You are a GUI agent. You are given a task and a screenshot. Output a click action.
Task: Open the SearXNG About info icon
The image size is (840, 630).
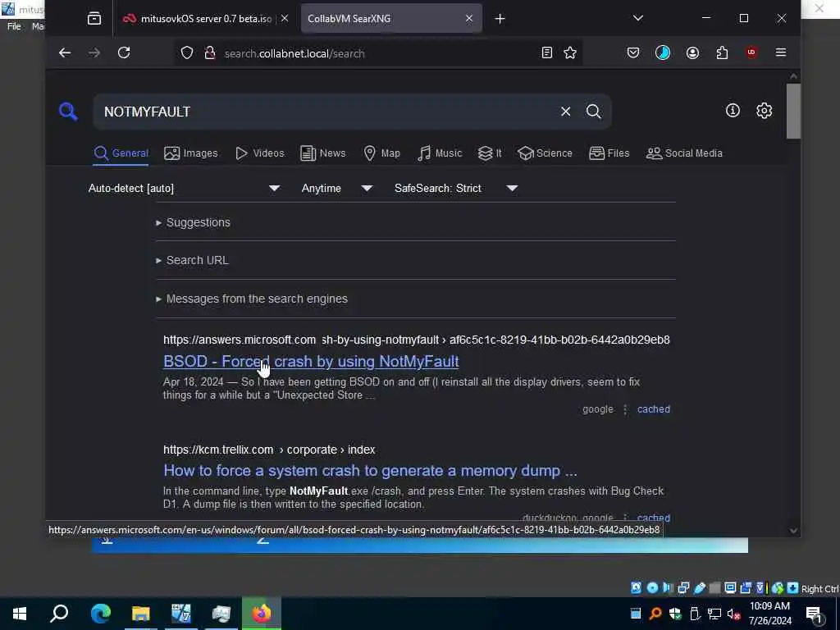click(733, 111)
